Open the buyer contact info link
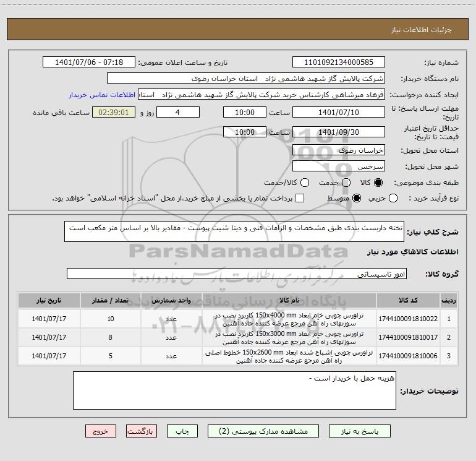Viewport: 476px width, 461px height. pyautogui.click(x=102, y=95)
